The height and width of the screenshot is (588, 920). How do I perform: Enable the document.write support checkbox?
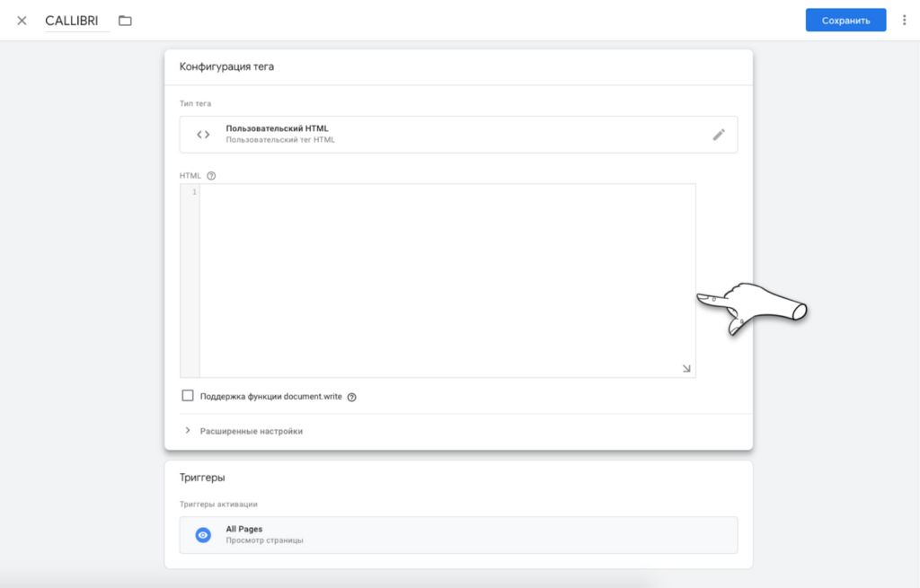click(188, 396)
